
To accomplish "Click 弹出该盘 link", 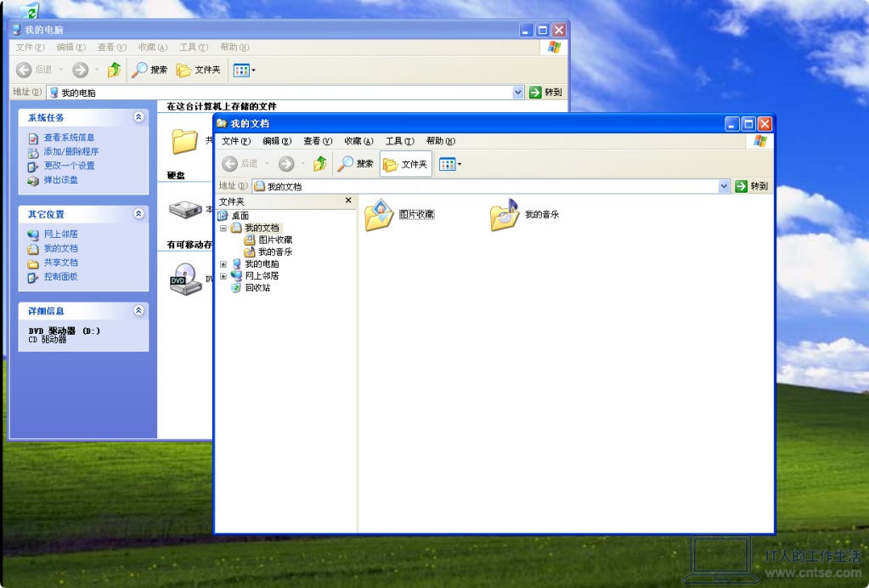I will tap(61, 179).
